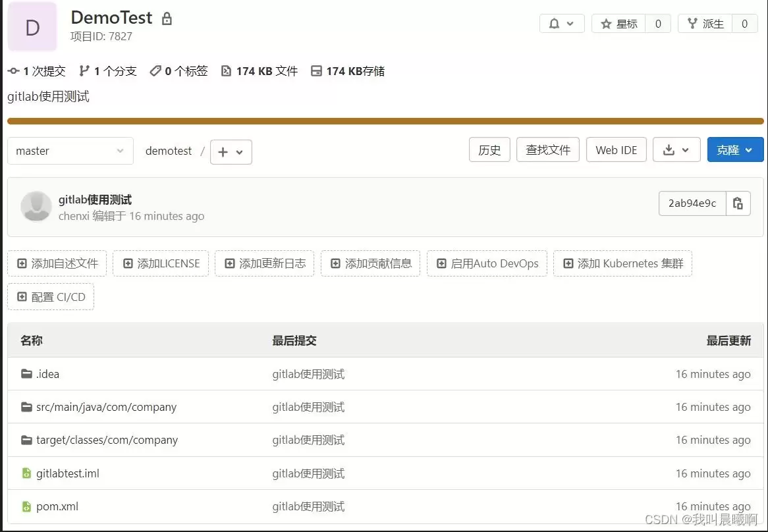Open the .idea folder

(47, 374)
